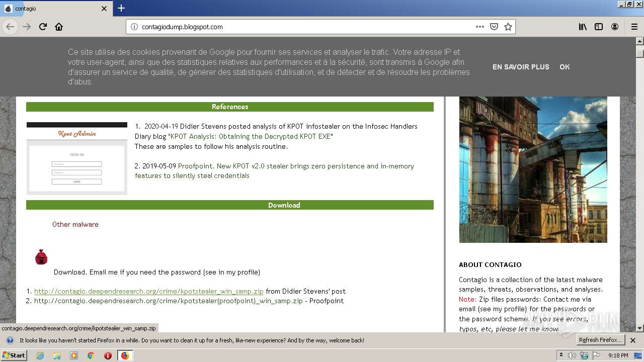Select the contagio tab

click(55, 9)
